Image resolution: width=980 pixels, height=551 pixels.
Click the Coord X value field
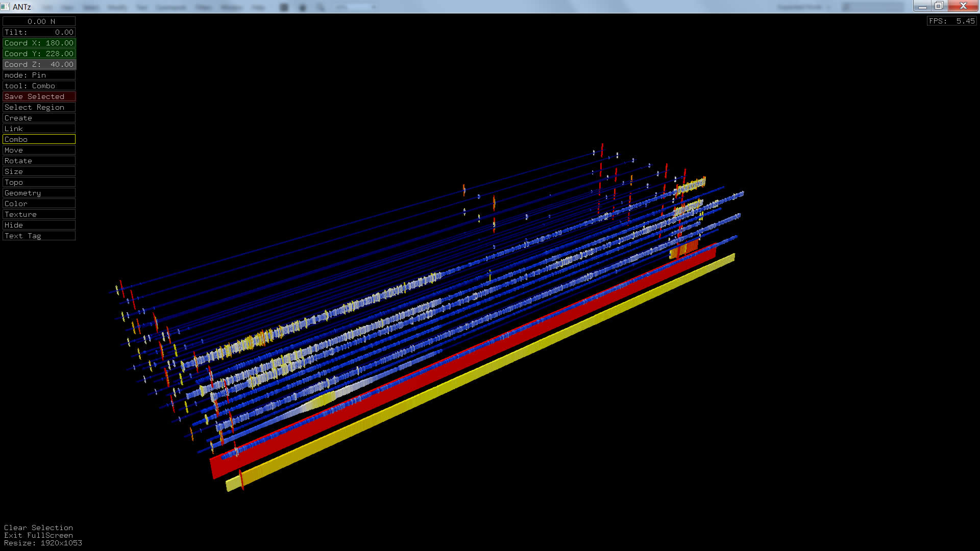39,43
